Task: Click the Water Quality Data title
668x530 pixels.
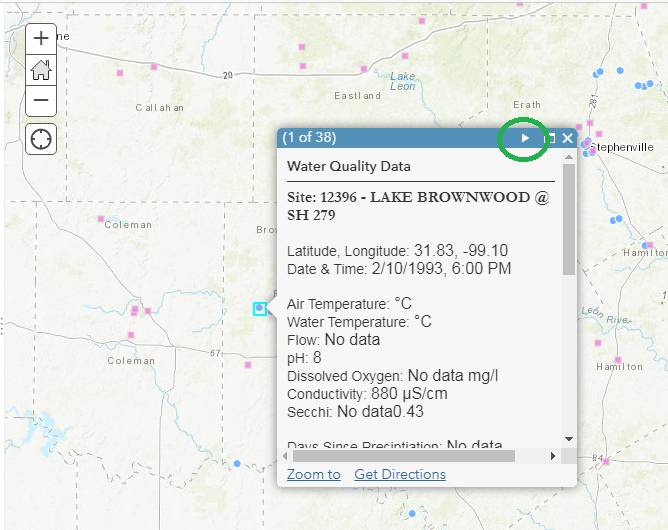Action: (x=348, y=166)
